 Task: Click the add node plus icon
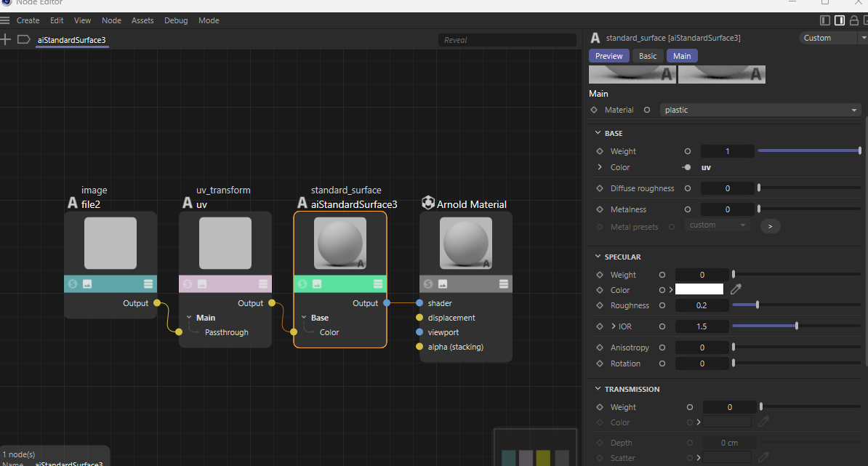5,39
